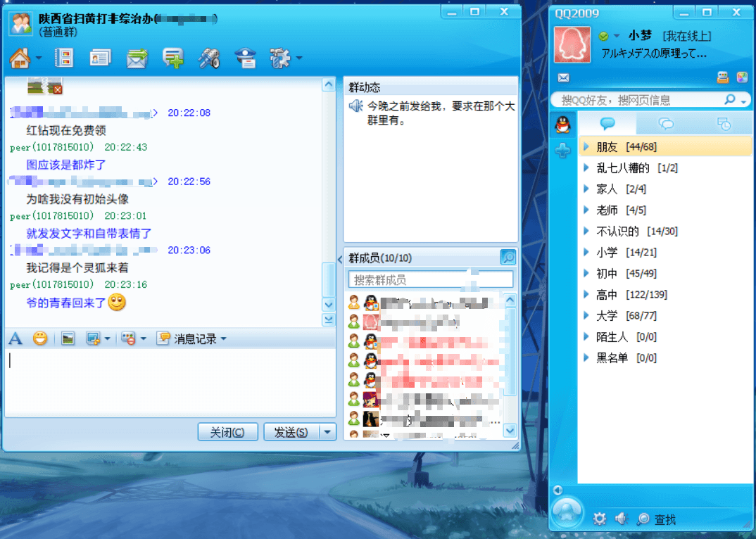Expand the 乱七八糟的 [1/2] group

(x=665, y=167)
